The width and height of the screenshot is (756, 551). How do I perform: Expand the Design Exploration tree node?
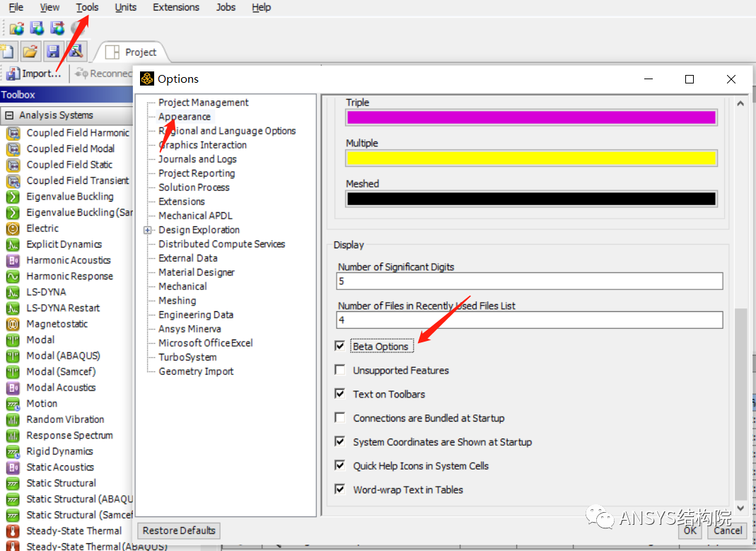click(148, 230)
